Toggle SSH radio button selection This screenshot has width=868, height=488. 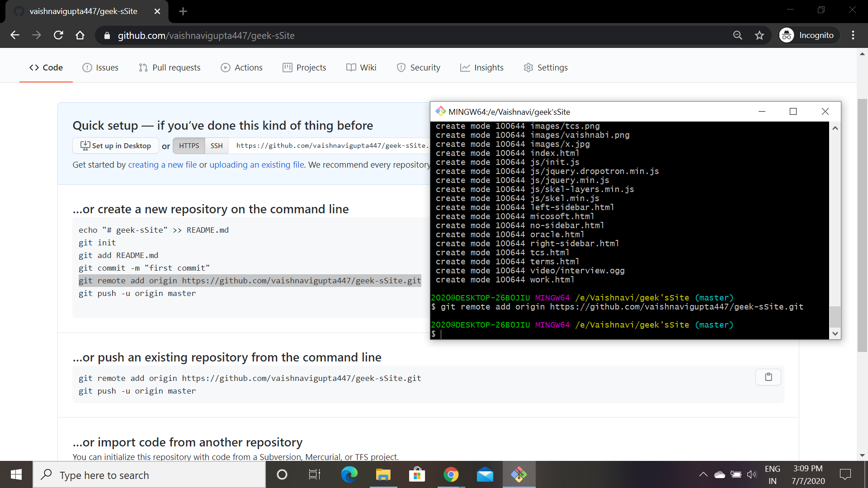[217, 146]
